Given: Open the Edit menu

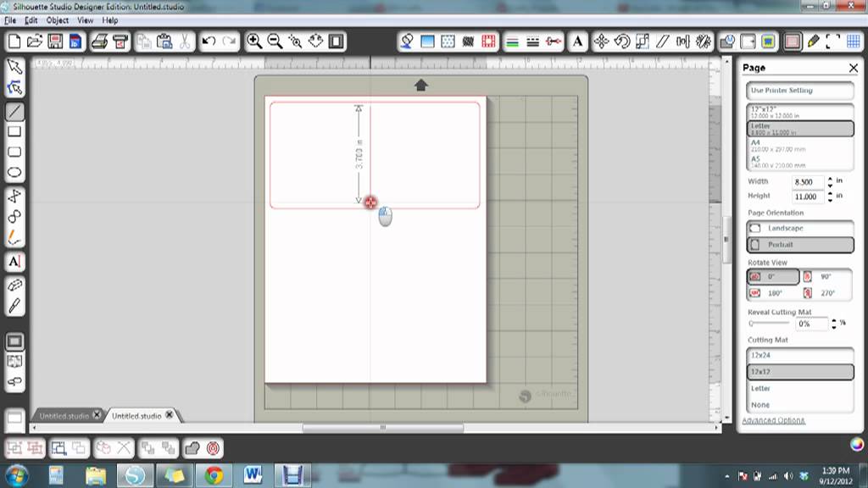Looking at the screenshot, I should click(x=31, y=20).
